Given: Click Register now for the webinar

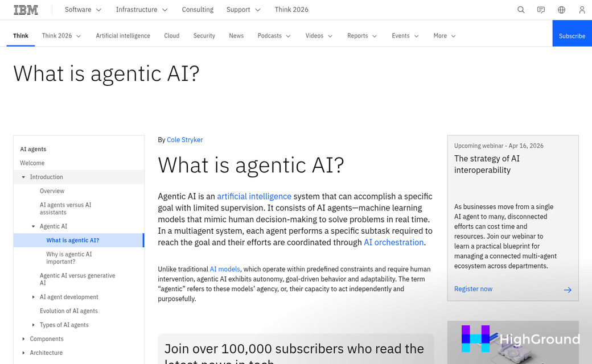Looking at the screenshot, I should click(x=473, y=289).
